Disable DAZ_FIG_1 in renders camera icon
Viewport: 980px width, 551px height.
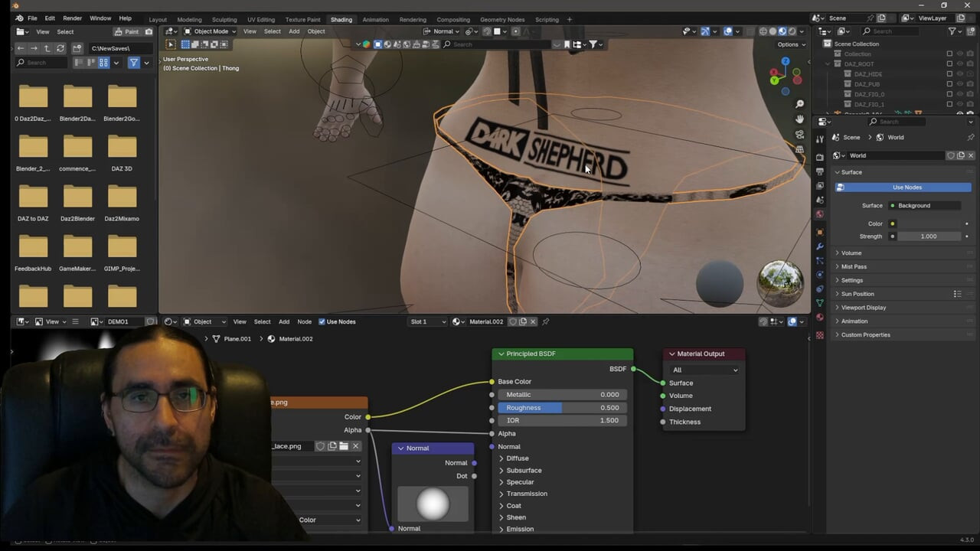pyautogui.click(x=970, y=104)
